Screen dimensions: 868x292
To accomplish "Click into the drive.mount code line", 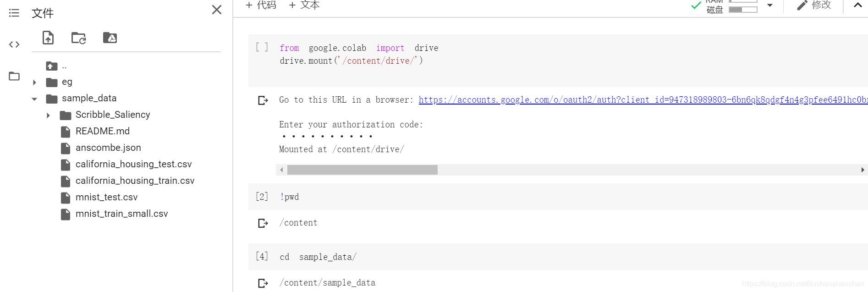I will click(x=351, y=61).
